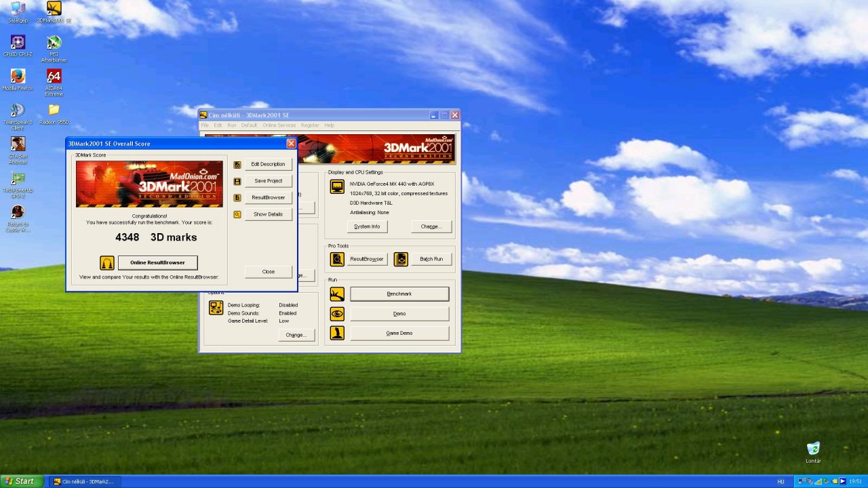The image size is (868, 488).
Task: Click the Pro Tools ResultBrowser button
Action: [x=367, y=259]
